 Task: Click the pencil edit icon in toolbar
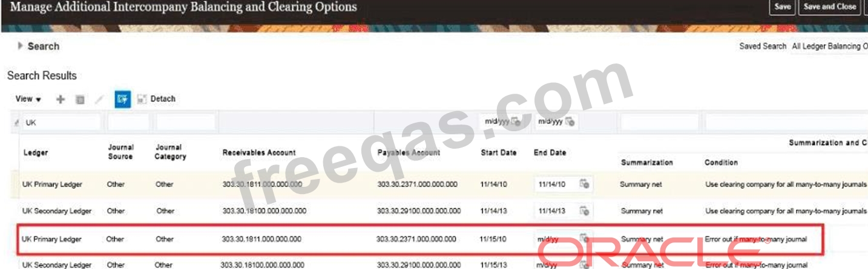(99, 99)
